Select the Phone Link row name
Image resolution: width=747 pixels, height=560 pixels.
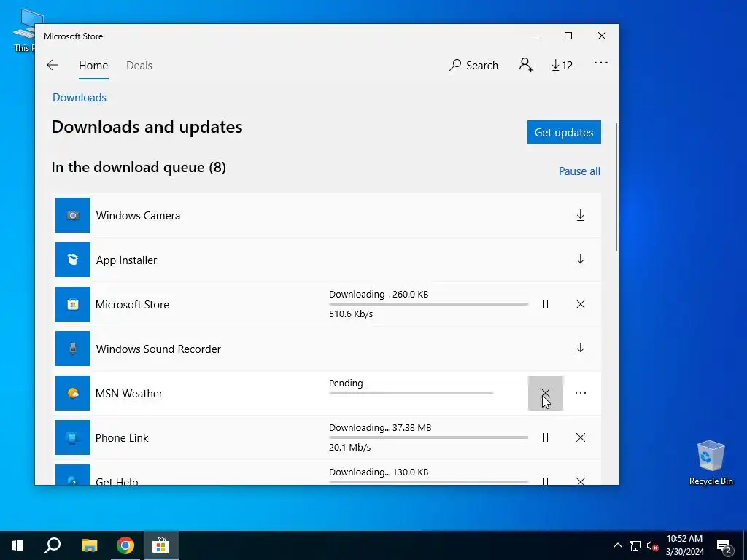point(122,438)
